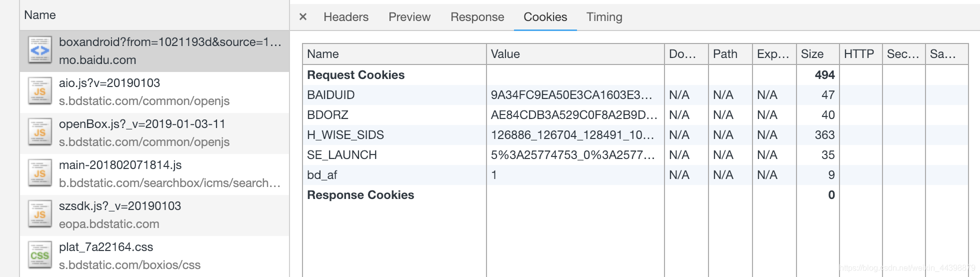
Task: Select the openBox.js JS file icon
Action: 39,132
